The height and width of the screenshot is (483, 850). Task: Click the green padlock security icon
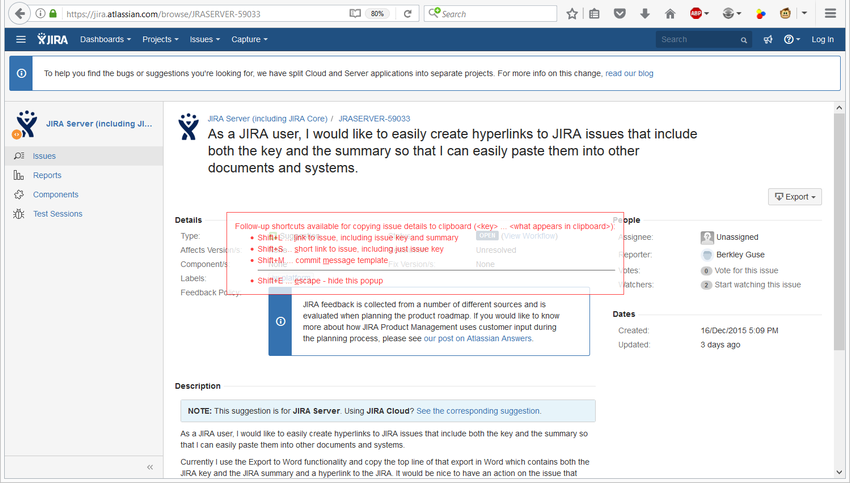[x=53, y=14]
